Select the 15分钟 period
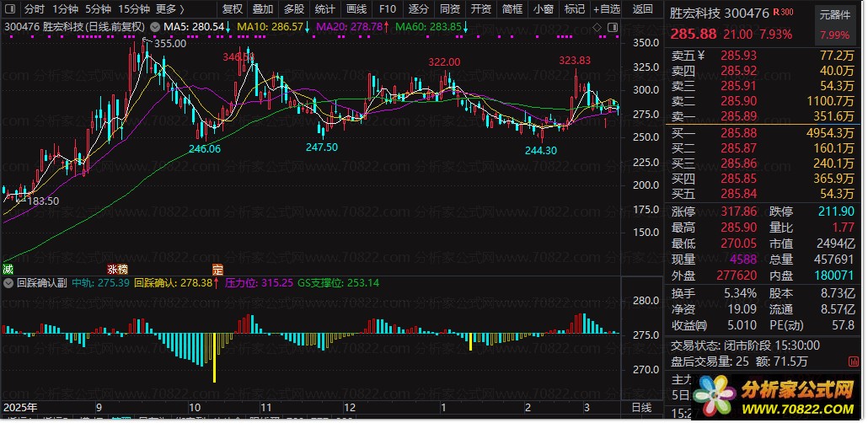This screenshot has height=423, width=868. point(133,9)
